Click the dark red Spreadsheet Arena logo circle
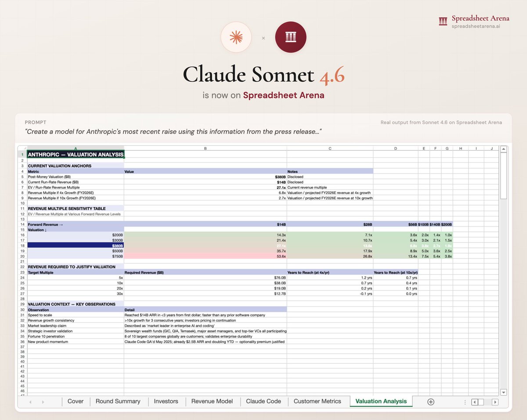This screenshot has height=420, width=527. pos(291,37)
